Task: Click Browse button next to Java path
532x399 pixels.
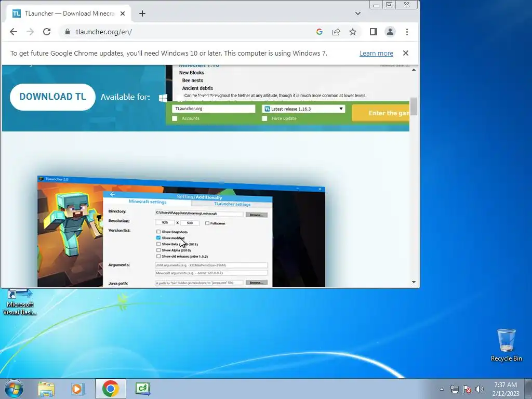Action: (256, 282)
